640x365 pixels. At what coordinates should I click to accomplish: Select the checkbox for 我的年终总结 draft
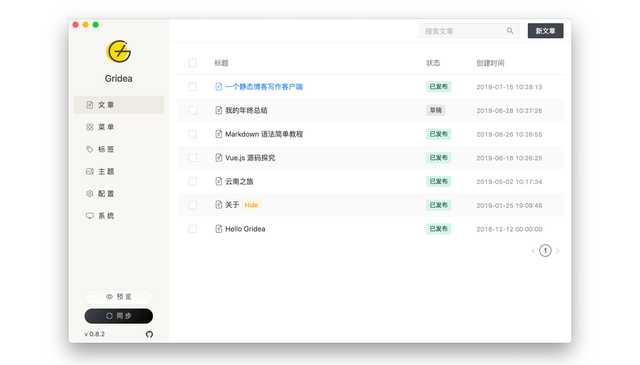point(192,110)
